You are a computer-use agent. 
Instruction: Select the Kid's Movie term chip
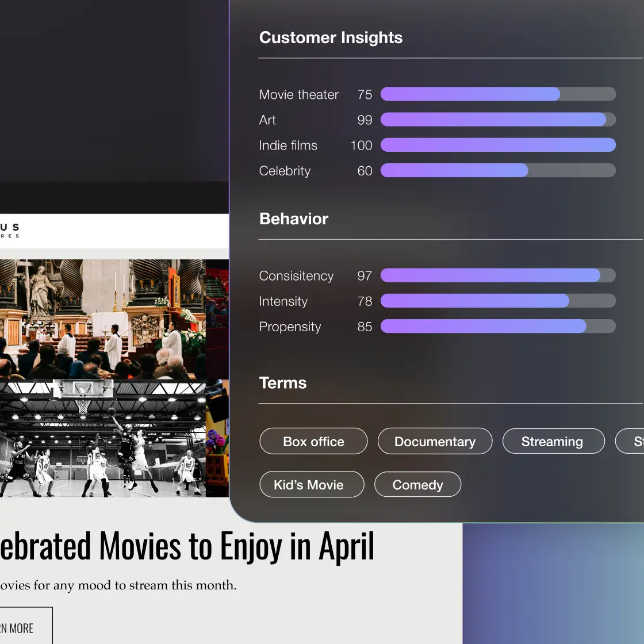tap(312, 484)
